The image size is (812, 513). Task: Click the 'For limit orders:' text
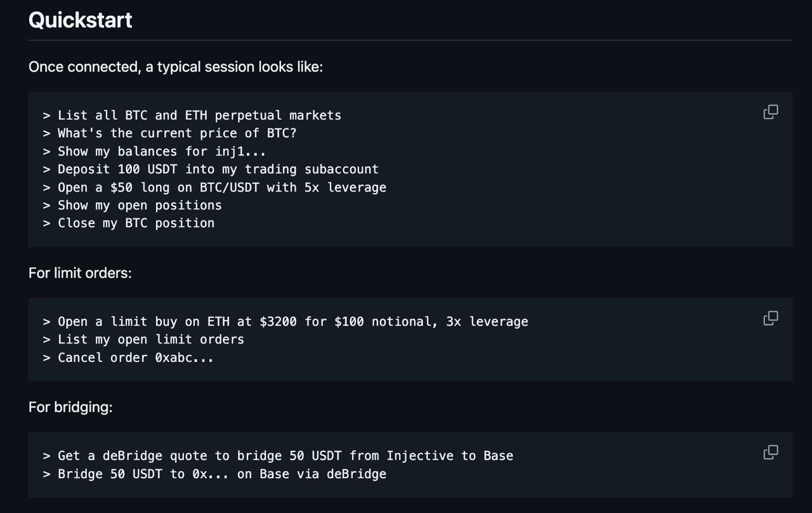tap(80, 273)
